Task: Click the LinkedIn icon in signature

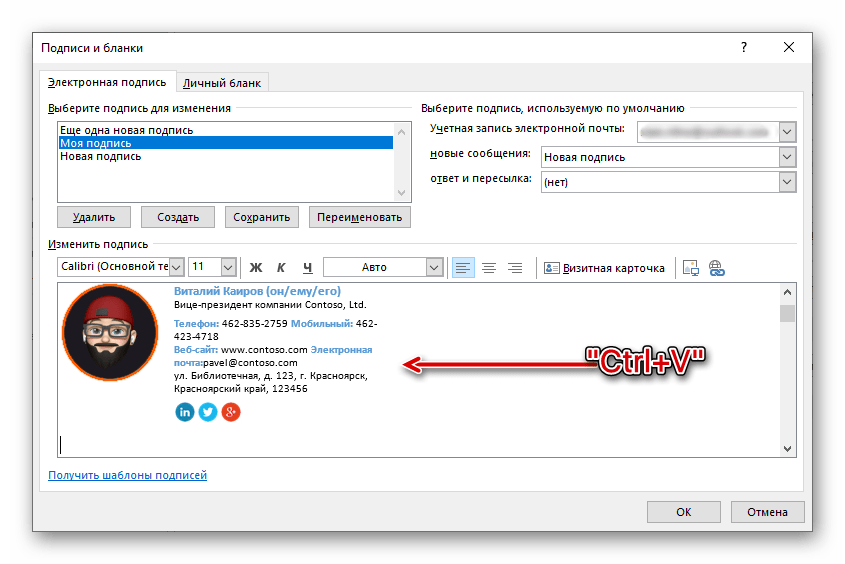Action: pos(184,412)
